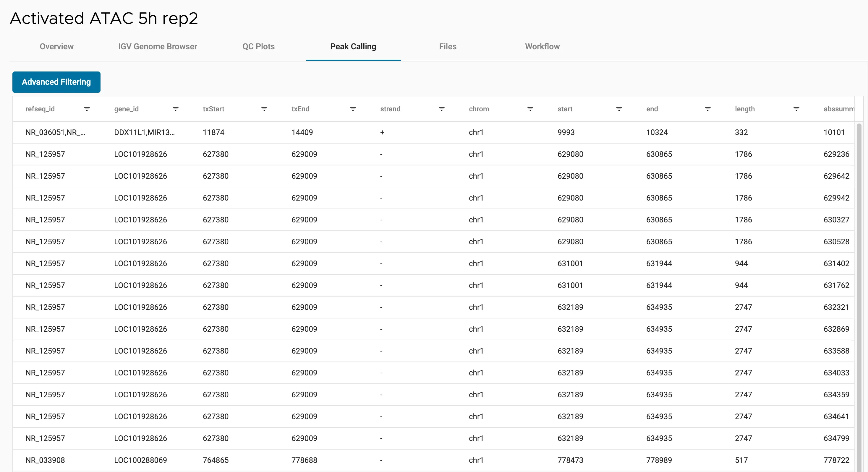Click the LOC100288069 gene_id cell
The height and width of the screenshot is (472, 868).
[140, 460]
